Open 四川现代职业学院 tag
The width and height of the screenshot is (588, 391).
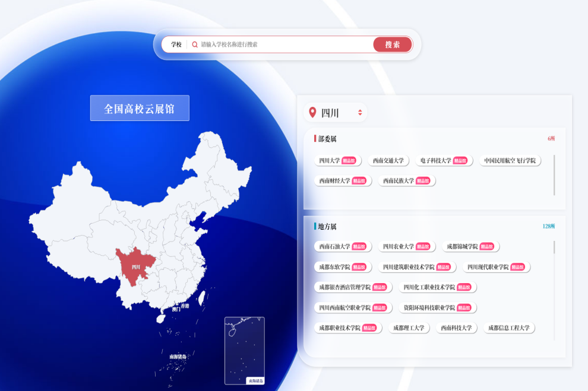(496, 267)
